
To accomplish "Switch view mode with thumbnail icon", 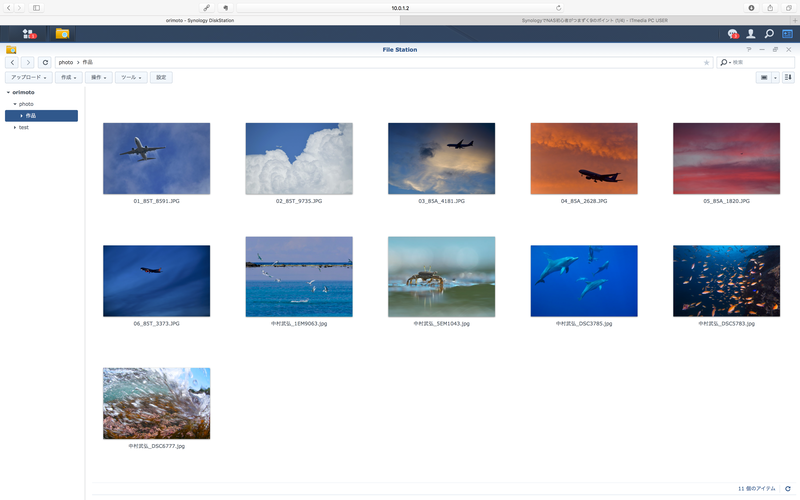I will [764, 78].
